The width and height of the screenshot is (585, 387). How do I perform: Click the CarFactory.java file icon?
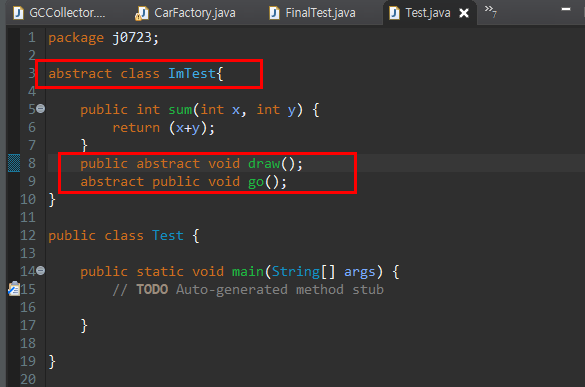pos(142,13)
